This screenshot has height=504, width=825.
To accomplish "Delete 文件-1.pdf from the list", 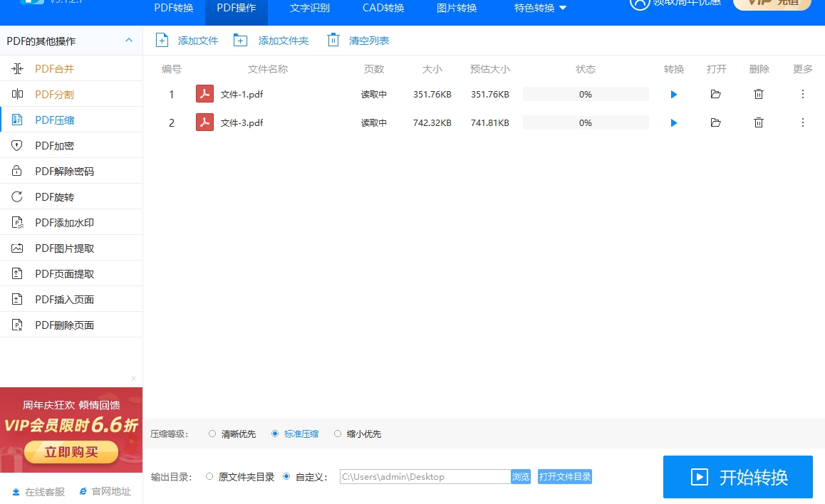I will tap(759, 94).
